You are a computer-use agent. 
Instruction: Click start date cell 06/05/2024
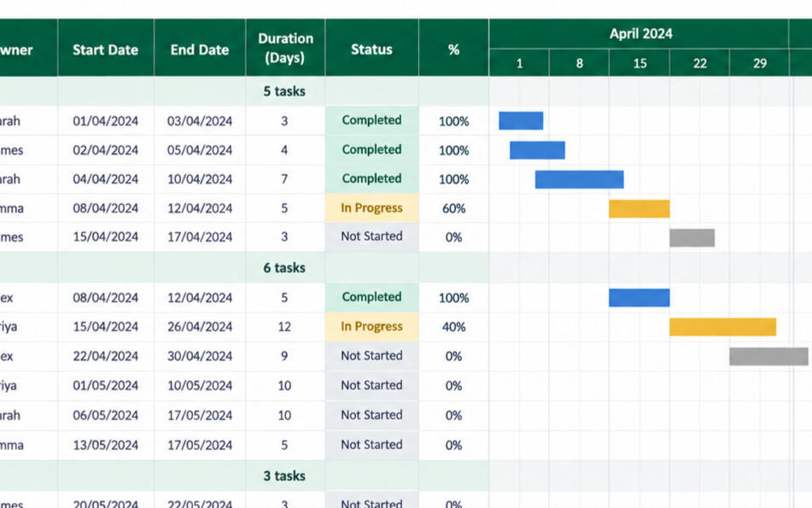point(106,415)
